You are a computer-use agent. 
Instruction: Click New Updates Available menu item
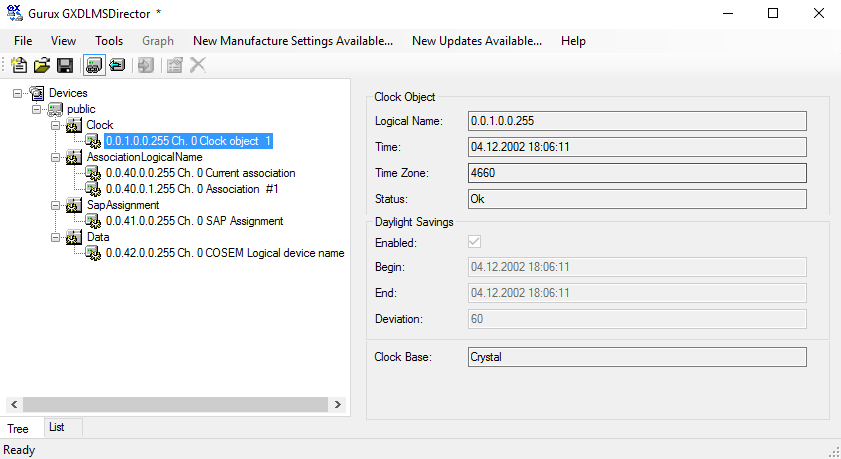pyautogui.click(x=477, y=41)
